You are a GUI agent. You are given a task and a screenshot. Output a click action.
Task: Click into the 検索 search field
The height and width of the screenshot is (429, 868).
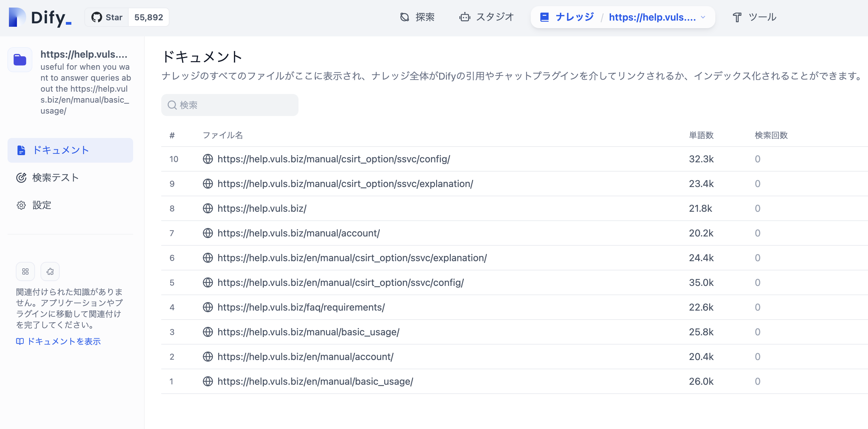click(x=230, y=105)
